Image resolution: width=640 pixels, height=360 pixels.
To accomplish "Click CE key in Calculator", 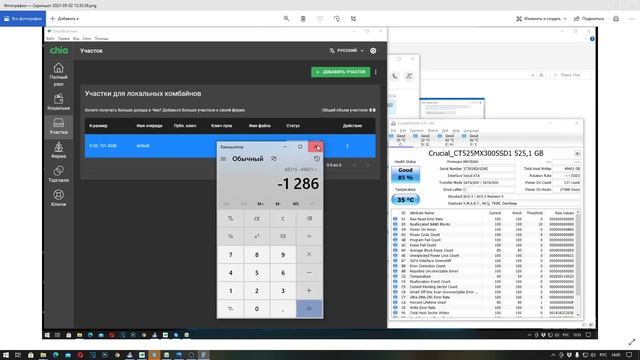I will tap(257, 219).
